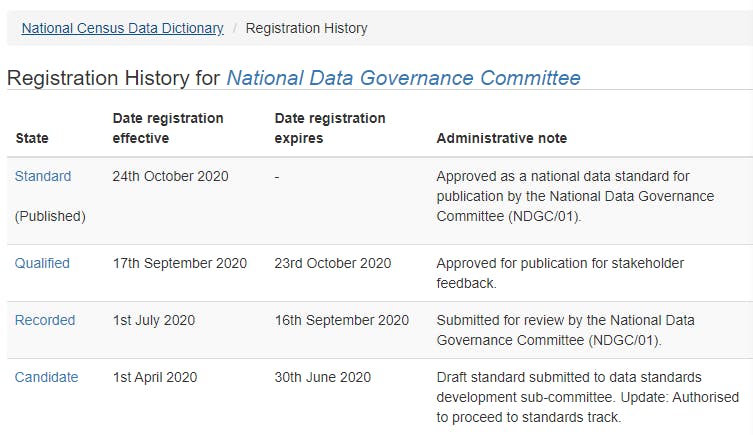
Task: Follow the Qualified state link
Action: pyautogui.click(x=42, y=263)
